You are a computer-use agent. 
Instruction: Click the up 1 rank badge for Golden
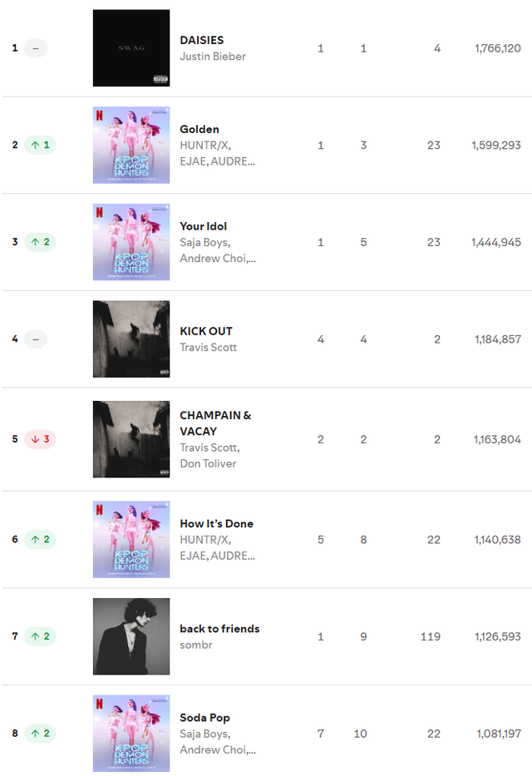40,145
